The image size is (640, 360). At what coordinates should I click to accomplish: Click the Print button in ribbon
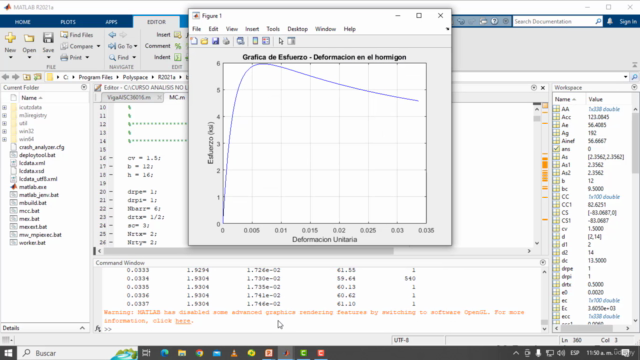pyautogui.click(x=71, y=58)
